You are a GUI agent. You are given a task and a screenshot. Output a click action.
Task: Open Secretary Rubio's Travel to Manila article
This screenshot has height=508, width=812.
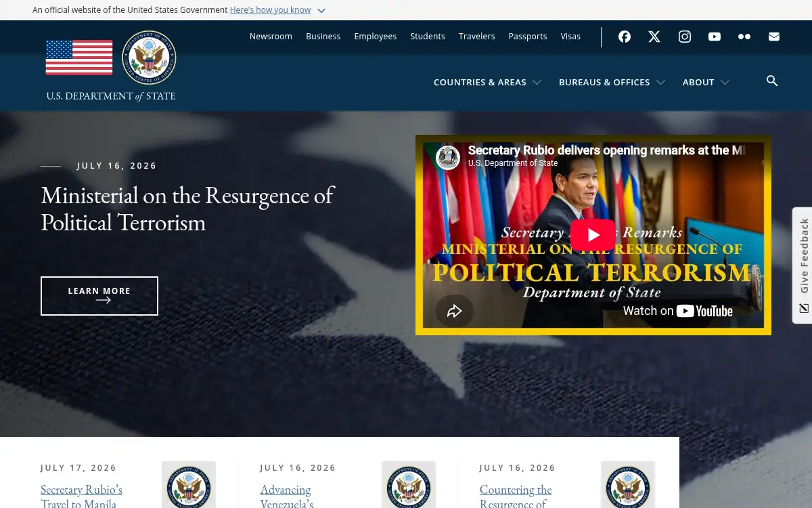pos(81,496)
